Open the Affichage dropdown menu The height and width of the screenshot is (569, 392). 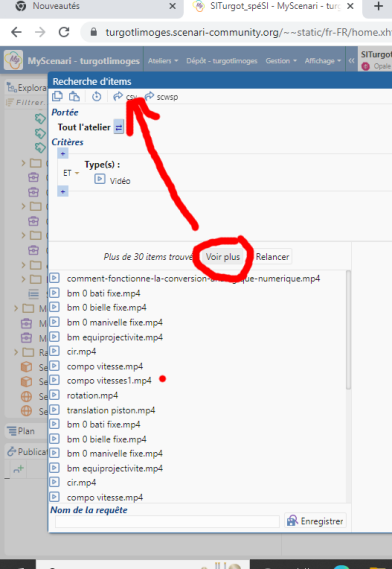click(323, 61)
